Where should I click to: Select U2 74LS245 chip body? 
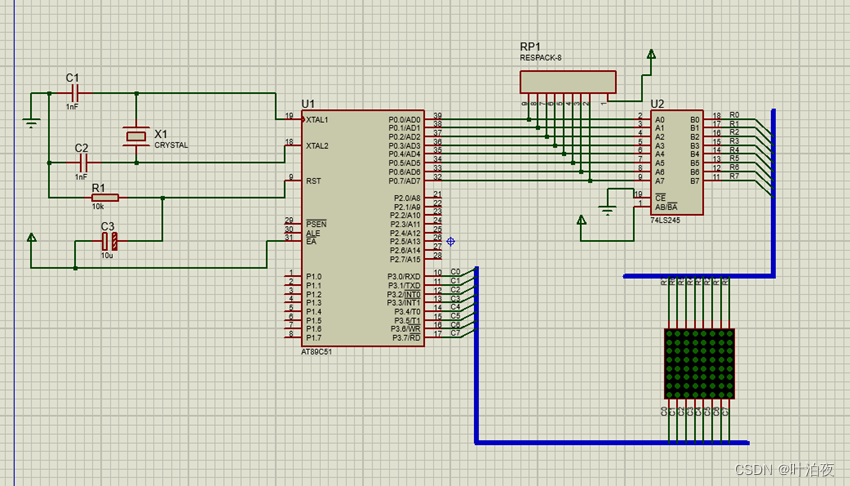click(x=677, y=163)
